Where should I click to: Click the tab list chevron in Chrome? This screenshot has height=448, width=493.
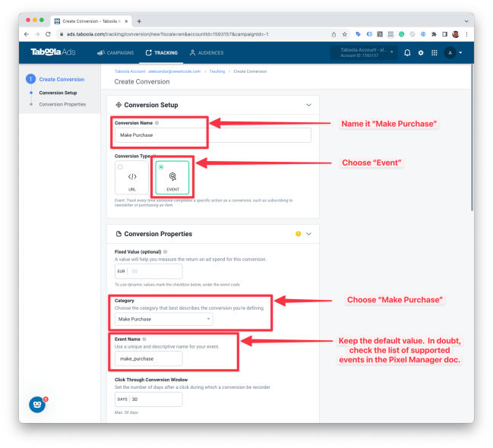pyautogui.click(x=466, y=21)
